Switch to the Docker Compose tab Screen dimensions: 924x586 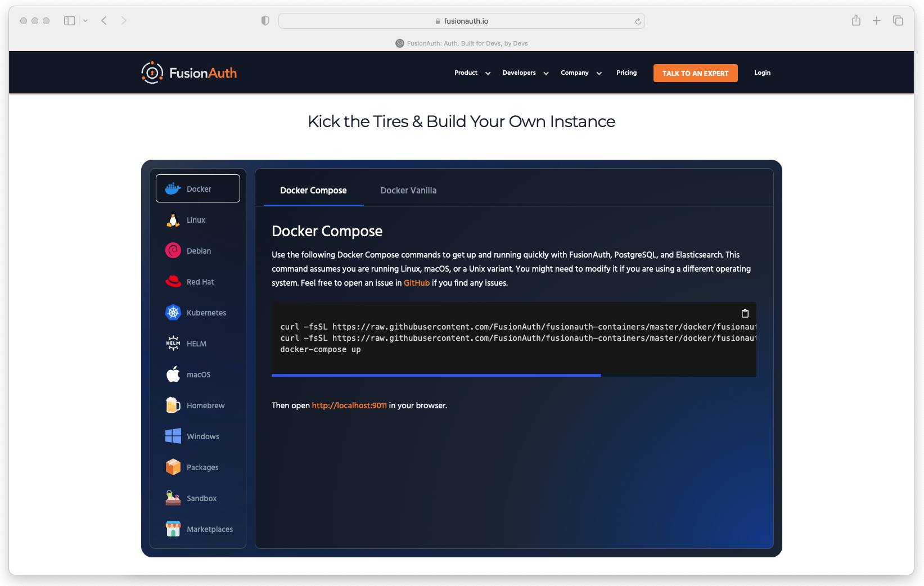click(313, 190)
